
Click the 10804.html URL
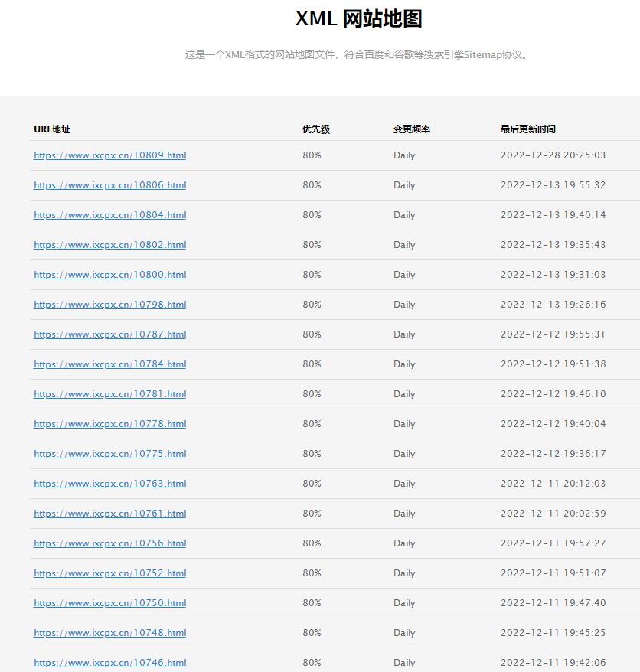coord(109,215)
